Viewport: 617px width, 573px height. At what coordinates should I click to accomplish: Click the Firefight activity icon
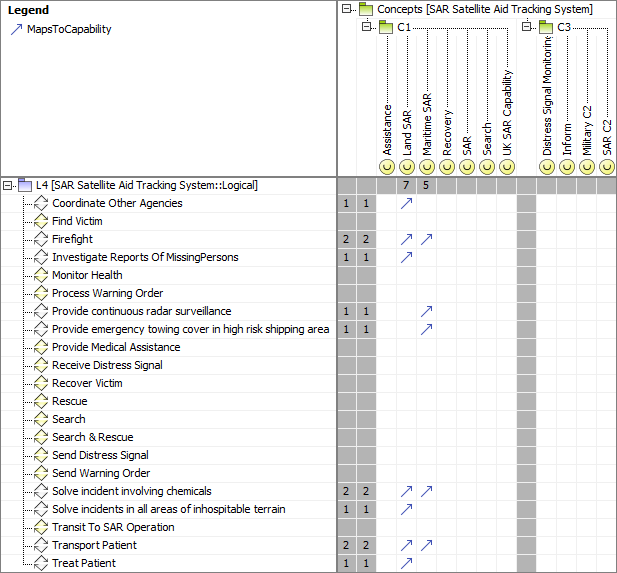tap(41, 239)
